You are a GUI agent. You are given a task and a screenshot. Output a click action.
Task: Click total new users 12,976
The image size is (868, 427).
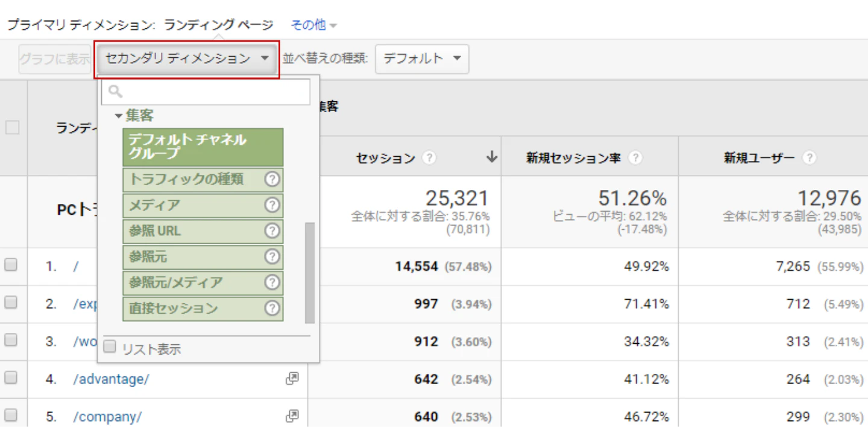829,197
